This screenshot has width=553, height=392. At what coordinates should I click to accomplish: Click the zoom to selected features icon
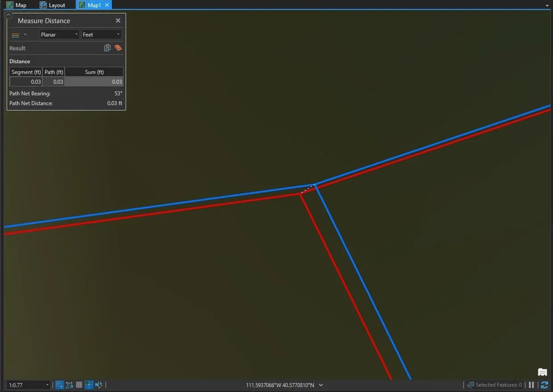(471, 385)
